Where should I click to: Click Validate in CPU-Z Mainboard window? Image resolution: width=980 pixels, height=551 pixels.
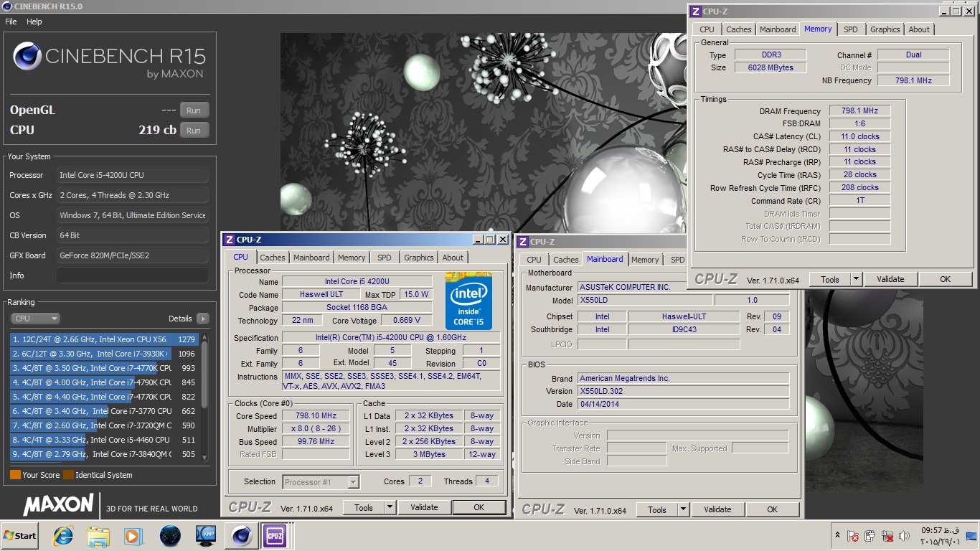(x=717, y=509)
